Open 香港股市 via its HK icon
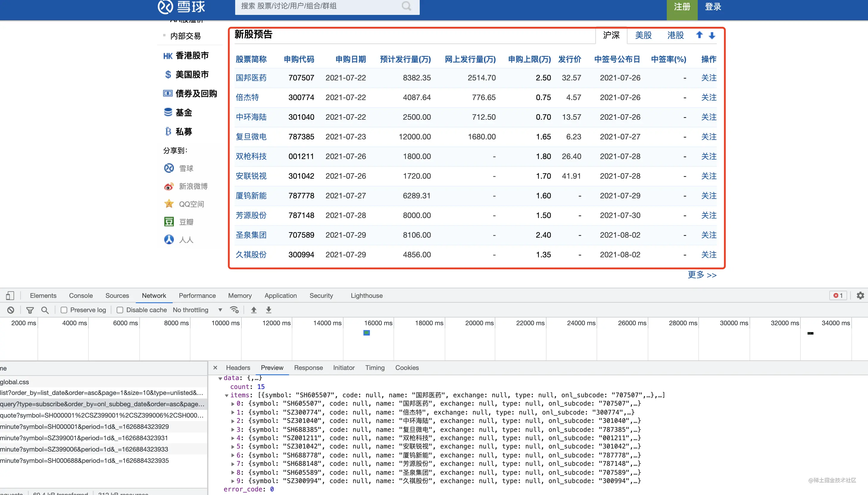Viewport: 868px width, 495px height. [x=168, y=55]
